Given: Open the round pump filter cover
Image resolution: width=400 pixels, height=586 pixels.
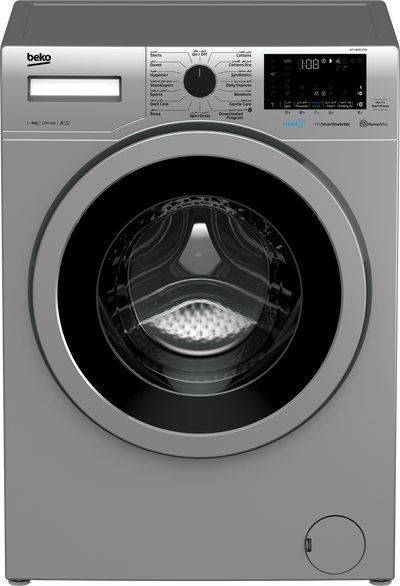Looking at the screenshot, I should coord(335,544).
